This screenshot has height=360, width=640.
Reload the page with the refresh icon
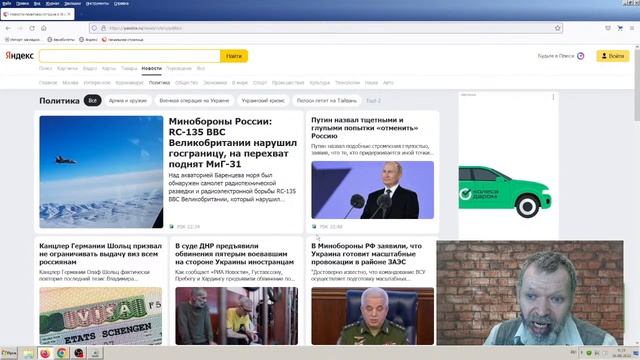pyautogui.click(x=32, y=28)
